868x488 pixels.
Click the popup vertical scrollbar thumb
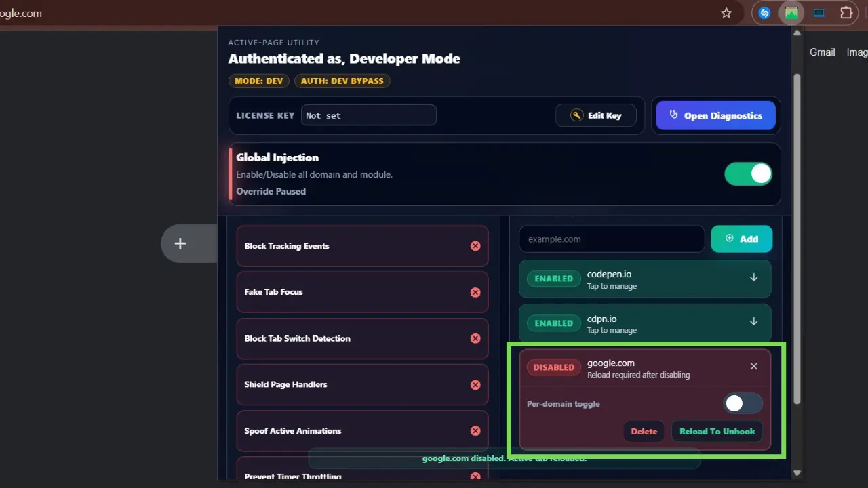(x=797, y=237)
